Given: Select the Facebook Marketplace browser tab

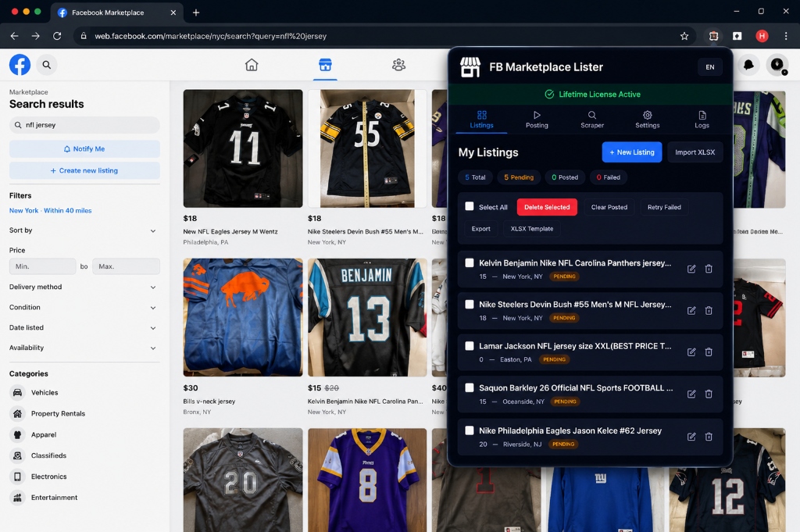Looking at the screenshot, I should tap(116, 12).
